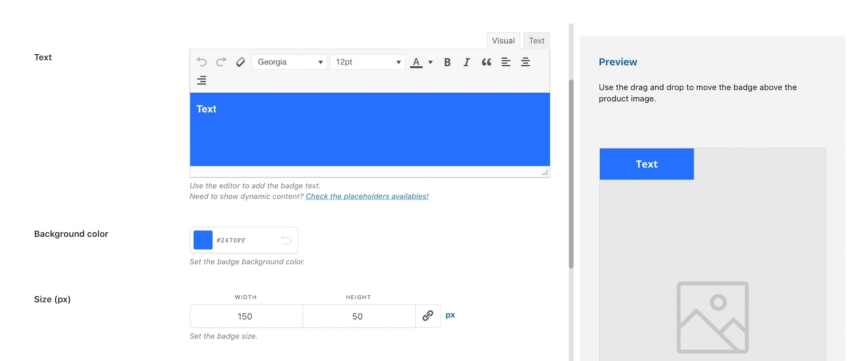Open the Georgia font family dropdown

(x=290, y=62)
